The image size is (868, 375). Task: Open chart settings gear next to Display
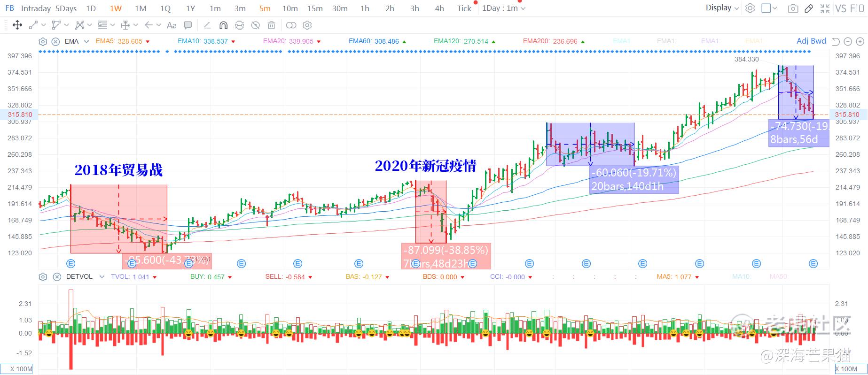[750, 8]
